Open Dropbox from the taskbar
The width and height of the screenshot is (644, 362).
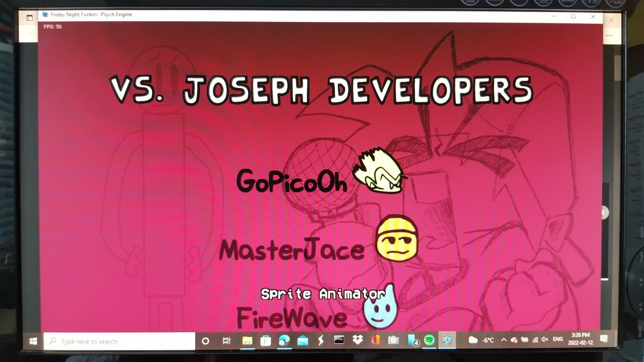(x=357, y=340)
